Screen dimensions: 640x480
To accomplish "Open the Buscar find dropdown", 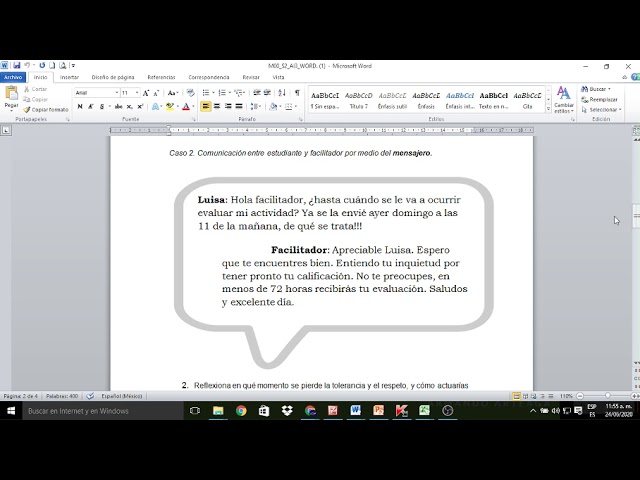I will (x=596, y=89).
